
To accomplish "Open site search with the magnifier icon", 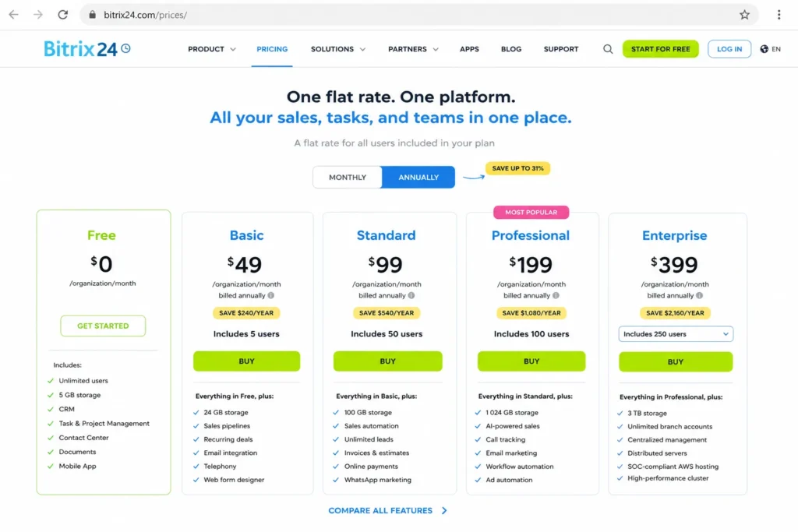I will [x=608, y=49].
